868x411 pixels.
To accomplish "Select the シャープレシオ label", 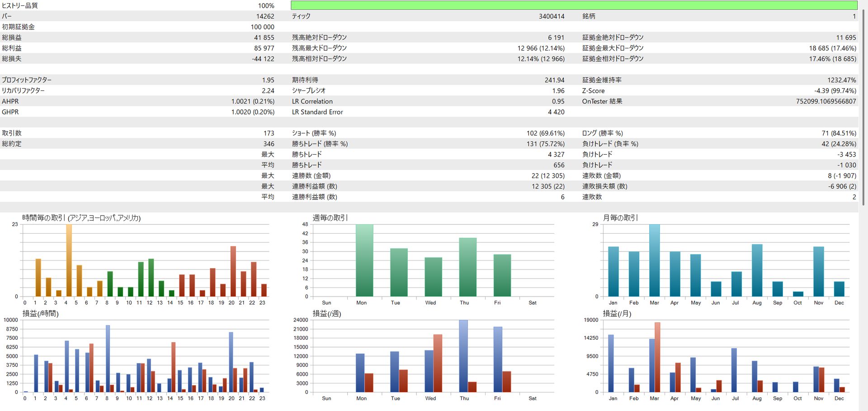I will (x=308, y=91).
